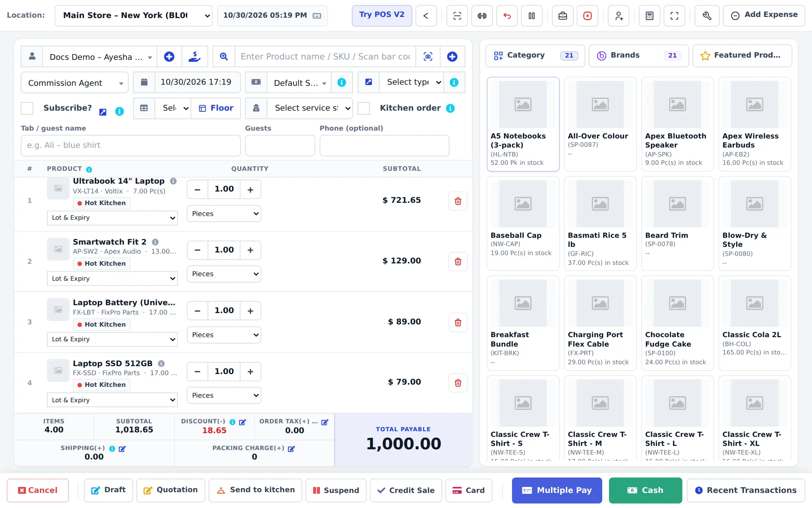
Task: Increase Smartwatch Fit 2 quantity
Action: pyautogui.click(x=250, y=250)
